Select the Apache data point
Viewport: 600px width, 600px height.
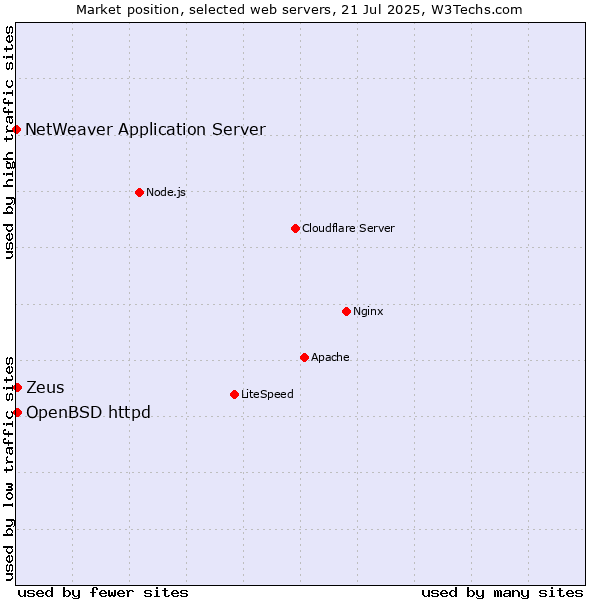click(x=305, y=357)
